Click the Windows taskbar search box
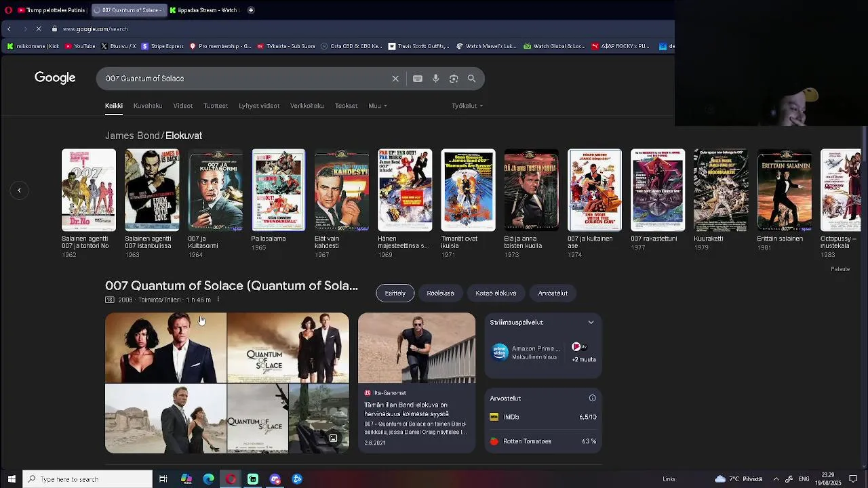Screen dimensions: 868x488 pos(87,479)
